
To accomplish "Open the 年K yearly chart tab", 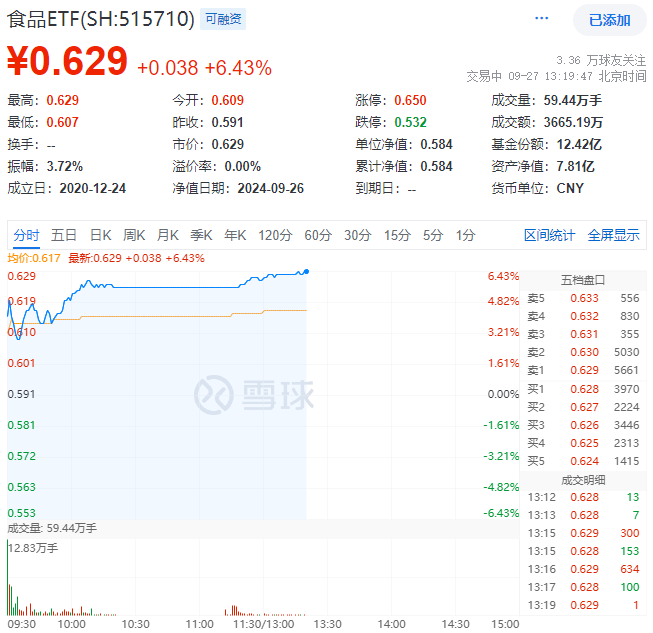I will tap(235, 235).
